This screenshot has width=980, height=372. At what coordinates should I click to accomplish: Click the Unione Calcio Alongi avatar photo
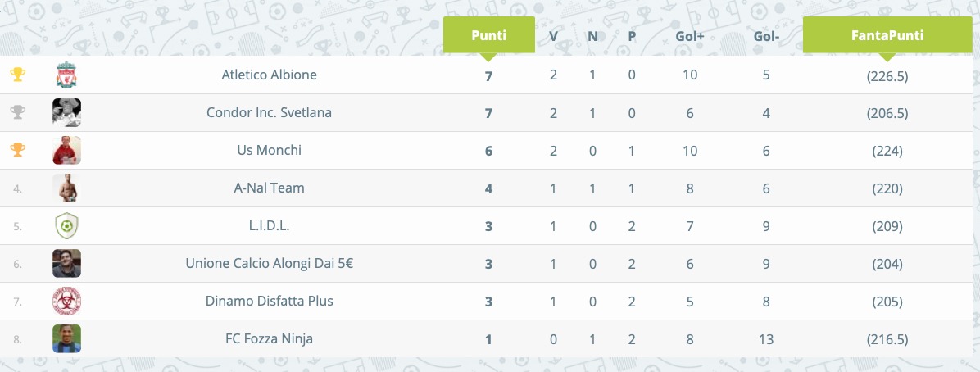tap(66, 263)
